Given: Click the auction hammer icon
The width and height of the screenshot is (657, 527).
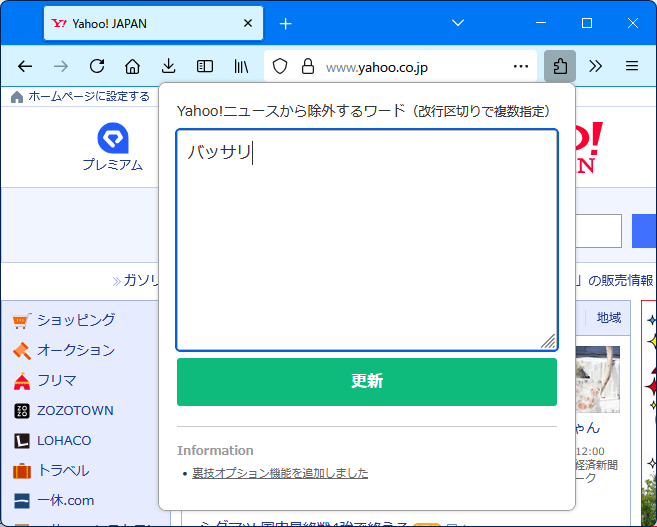Looking at the screenshot, I should [x=22, y=351].
